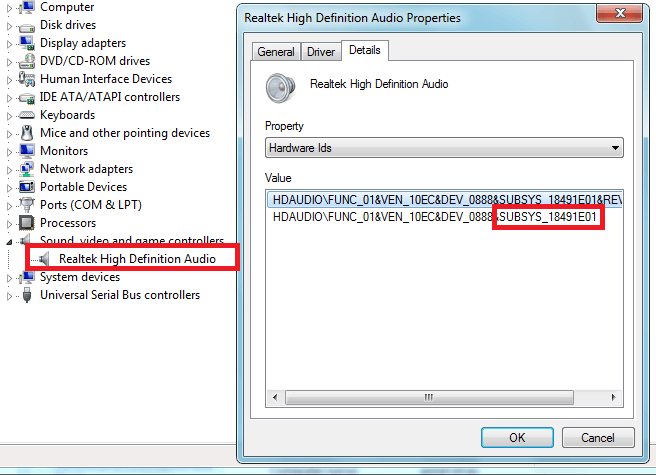The height and width of the screenshot is (475, 656).
Task: Select the Ports (COM & LPT) tree item
Action: [91, 205]
